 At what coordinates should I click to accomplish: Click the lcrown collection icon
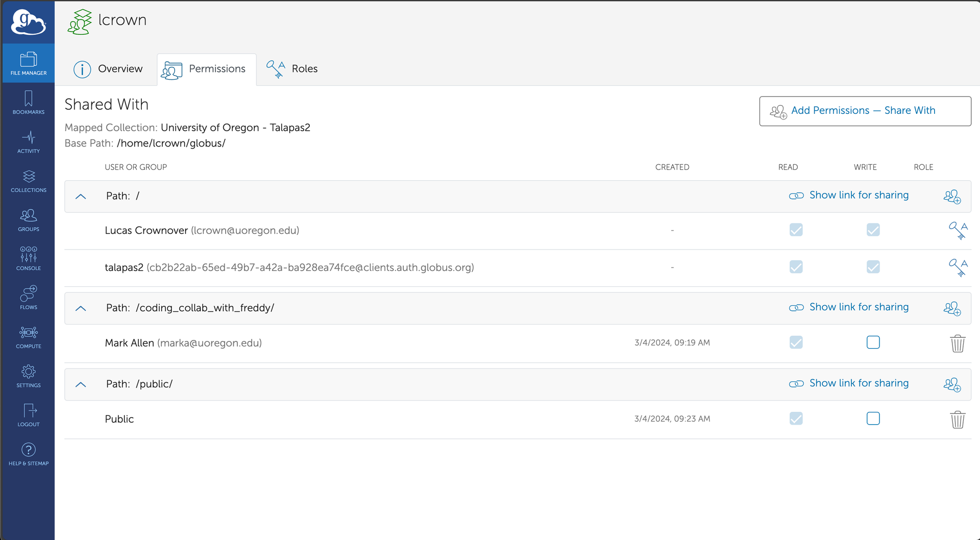coord(80,22)
